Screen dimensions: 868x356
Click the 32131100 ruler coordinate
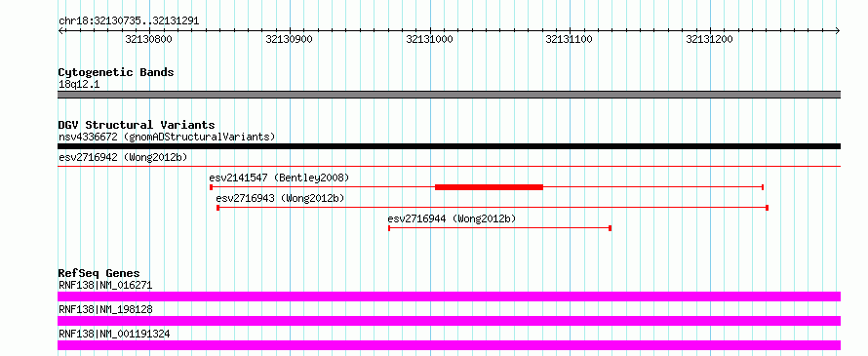(x=569, y=39)
